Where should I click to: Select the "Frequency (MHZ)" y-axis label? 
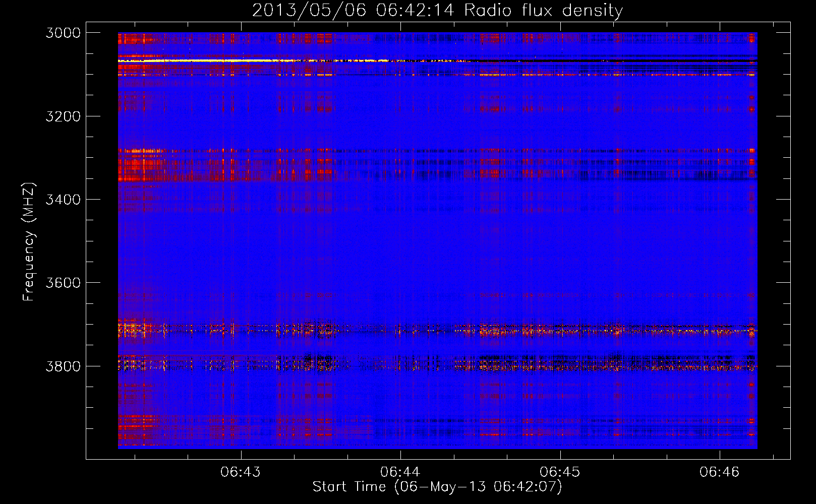point(29,242)
